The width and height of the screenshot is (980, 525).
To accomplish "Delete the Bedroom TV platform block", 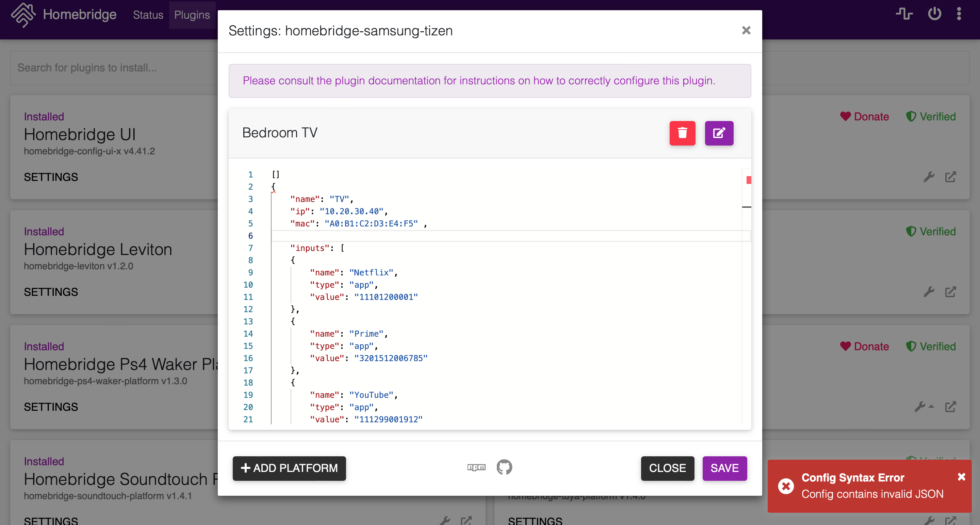I will click(682, 133).
